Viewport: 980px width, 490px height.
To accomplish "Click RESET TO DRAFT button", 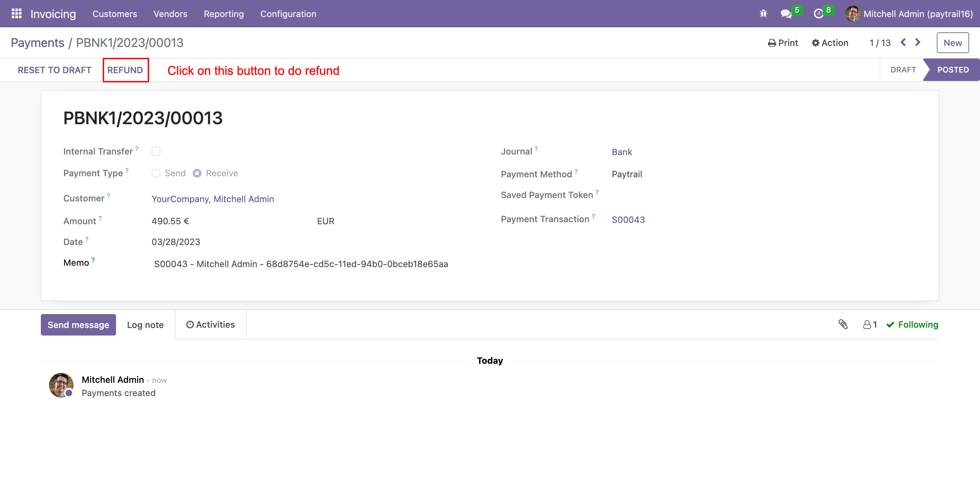I will (x=54, y=70).
